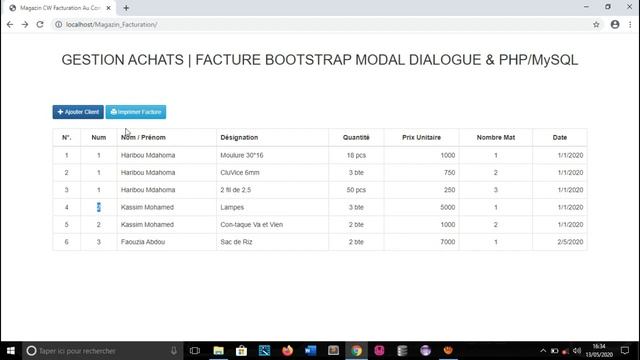Click the Nombre Mat column header

click(x=496, y=138)
